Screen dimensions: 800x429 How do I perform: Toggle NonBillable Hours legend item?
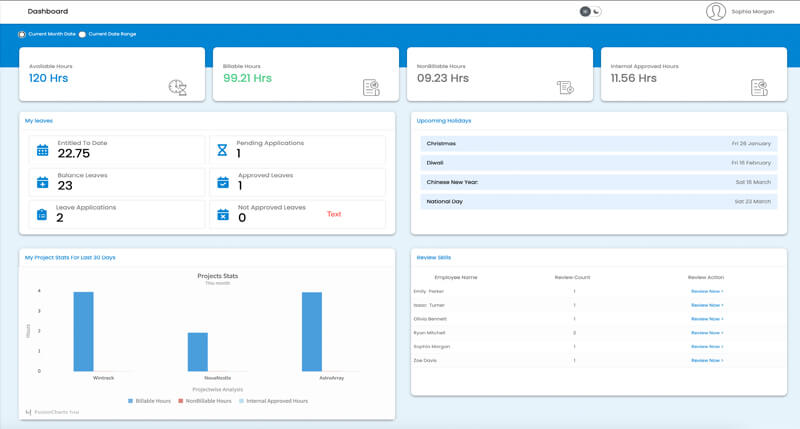click(x=204, y=400)
